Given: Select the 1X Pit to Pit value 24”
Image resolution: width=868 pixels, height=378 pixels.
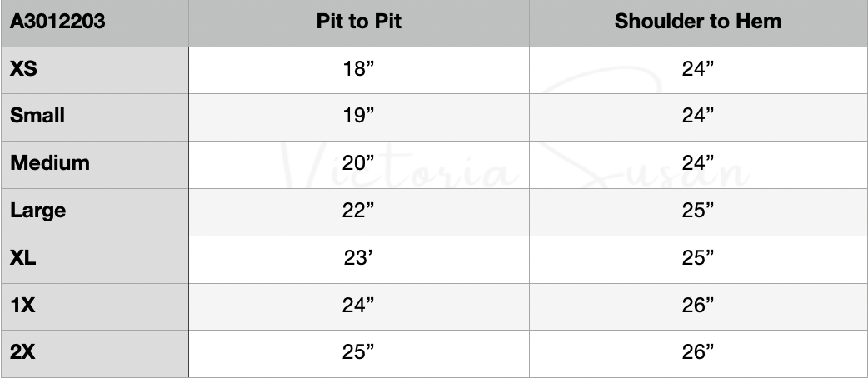Looking at the screenshot, I should coord(359,306).
